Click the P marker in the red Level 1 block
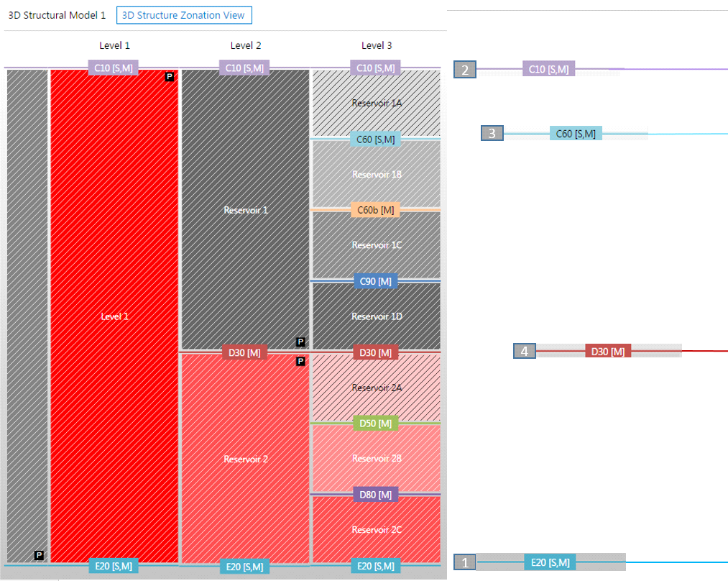Image resolution: width=728 pixels, height=581 pixels. [x=170, y=76]
